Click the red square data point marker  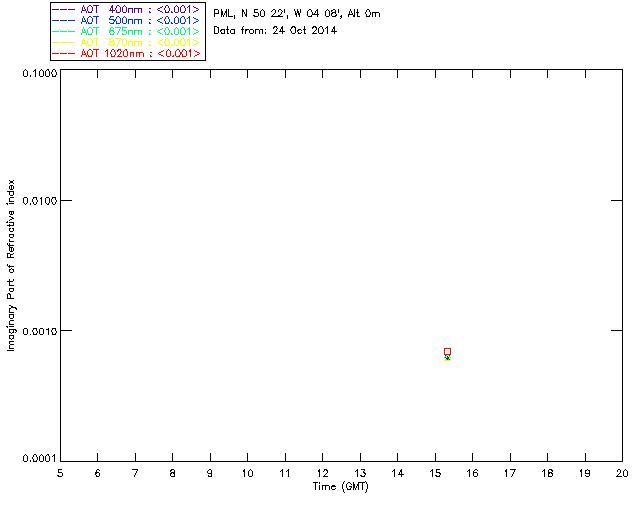pyautogui.click(x=447, y=351)
